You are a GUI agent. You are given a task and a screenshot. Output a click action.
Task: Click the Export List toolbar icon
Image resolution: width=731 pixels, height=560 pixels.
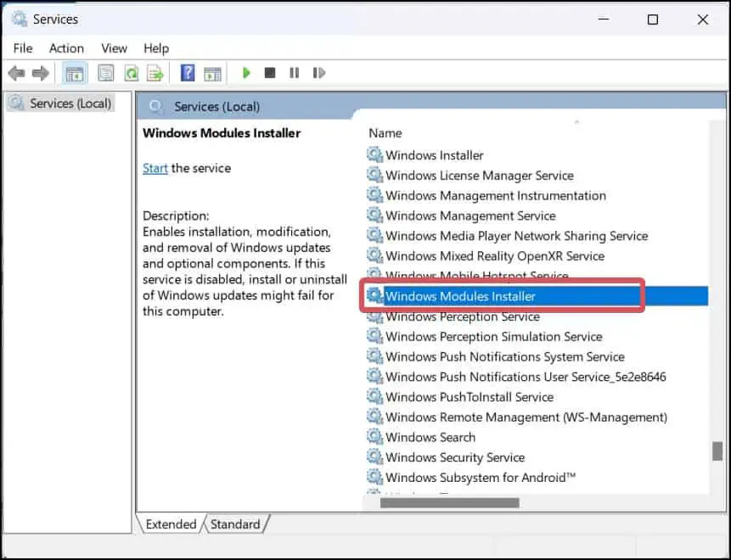(x=155, y=73)
